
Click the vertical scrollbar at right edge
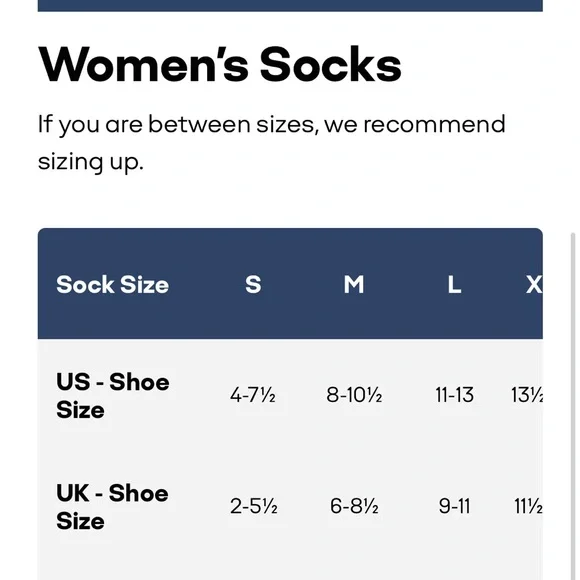click(x=573, y=406)
